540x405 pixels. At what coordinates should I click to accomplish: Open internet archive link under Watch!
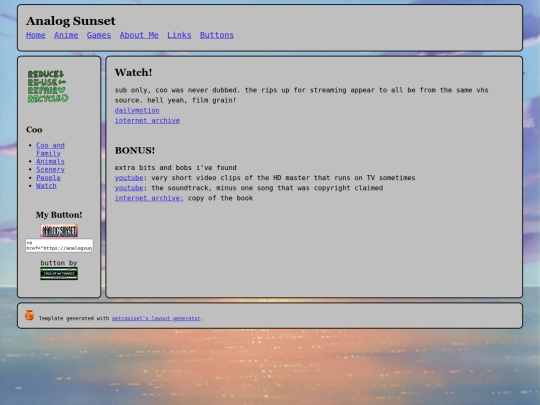click(x=147, y=121)
